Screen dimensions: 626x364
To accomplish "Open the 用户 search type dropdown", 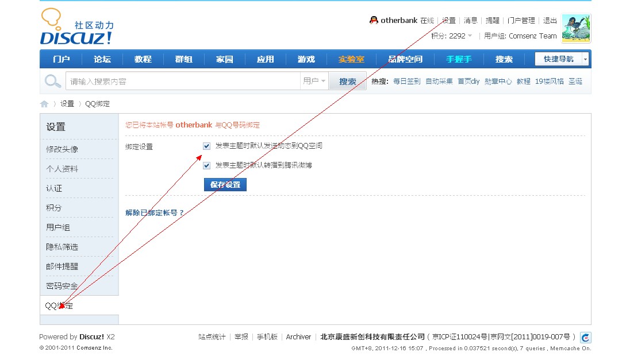I will click(314, 82).
